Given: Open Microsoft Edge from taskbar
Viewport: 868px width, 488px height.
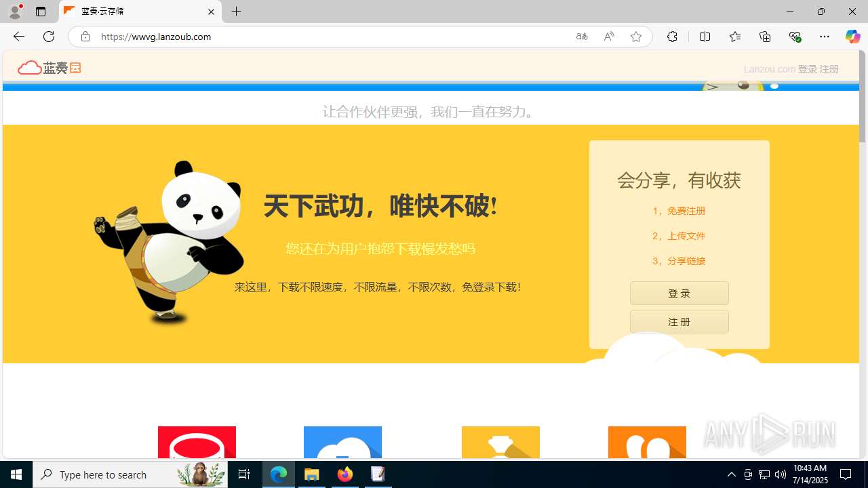Looking at the screenshot, I should pos(279,474).
